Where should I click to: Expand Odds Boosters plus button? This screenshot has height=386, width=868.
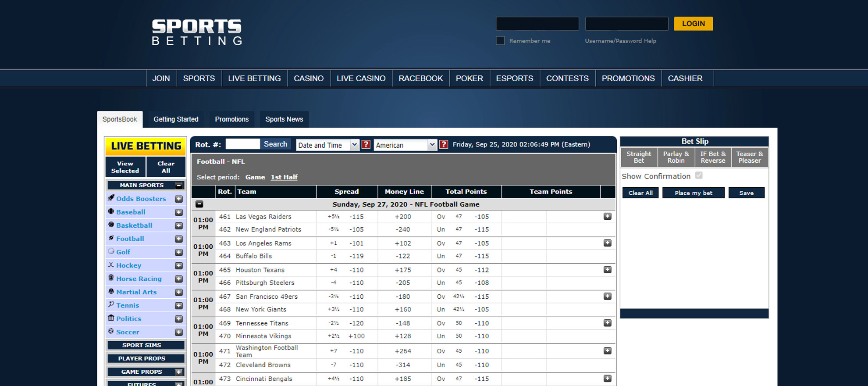coord(179,199)
